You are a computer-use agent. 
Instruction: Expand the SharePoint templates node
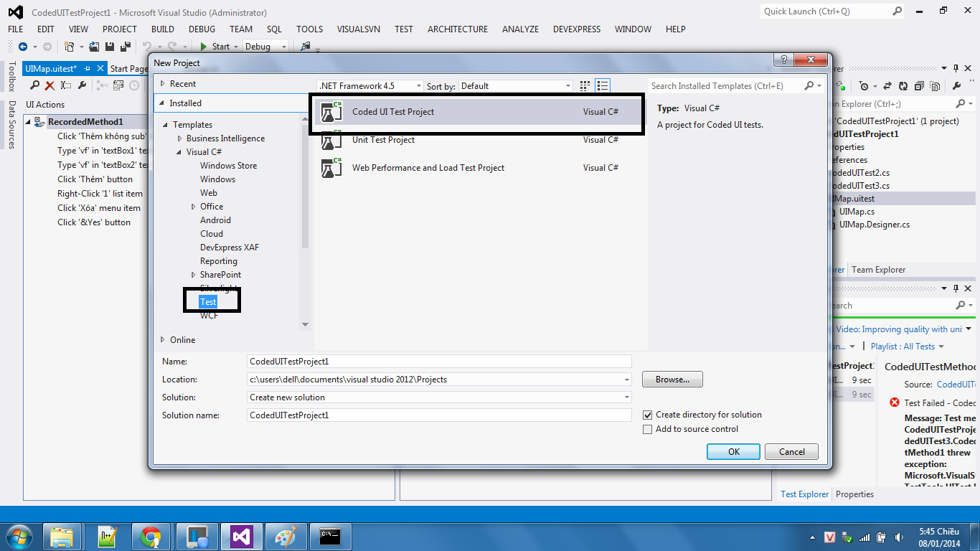pyautogui.click(x=194, y=275)
